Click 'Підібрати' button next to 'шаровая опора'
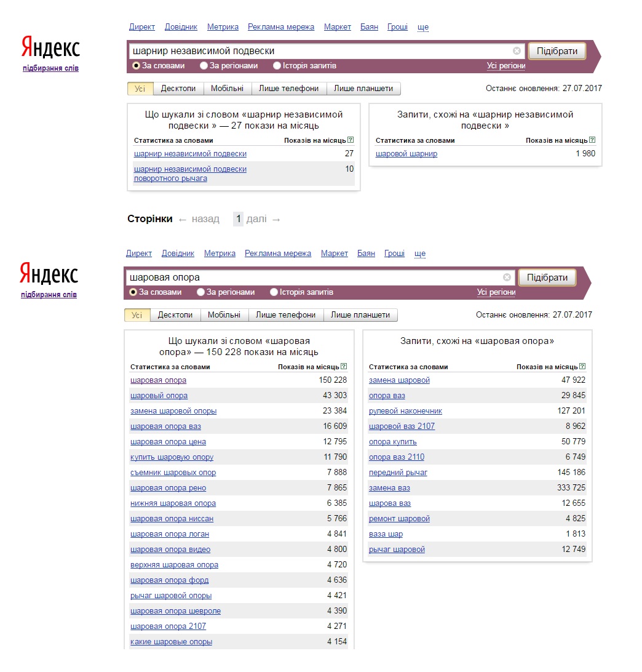This screenshot has width=642, height=672. click(547, 278)
